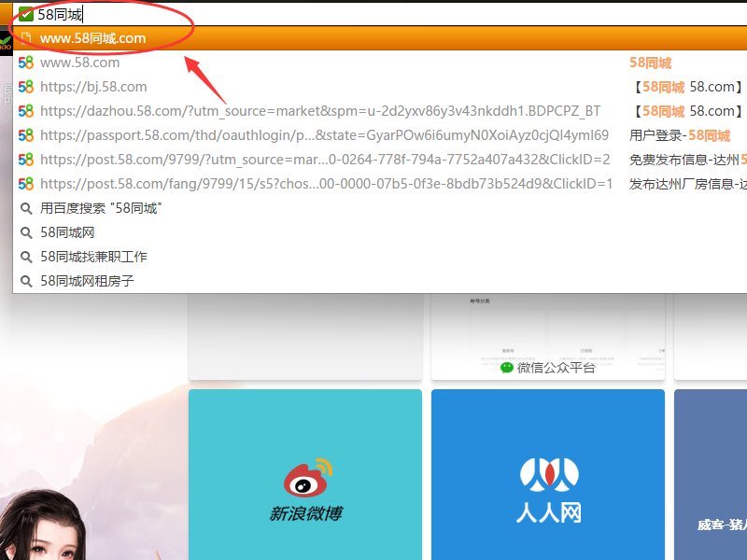
Task: Click the page icon next to www.58同城.com
Action: [x=26, y=38]
